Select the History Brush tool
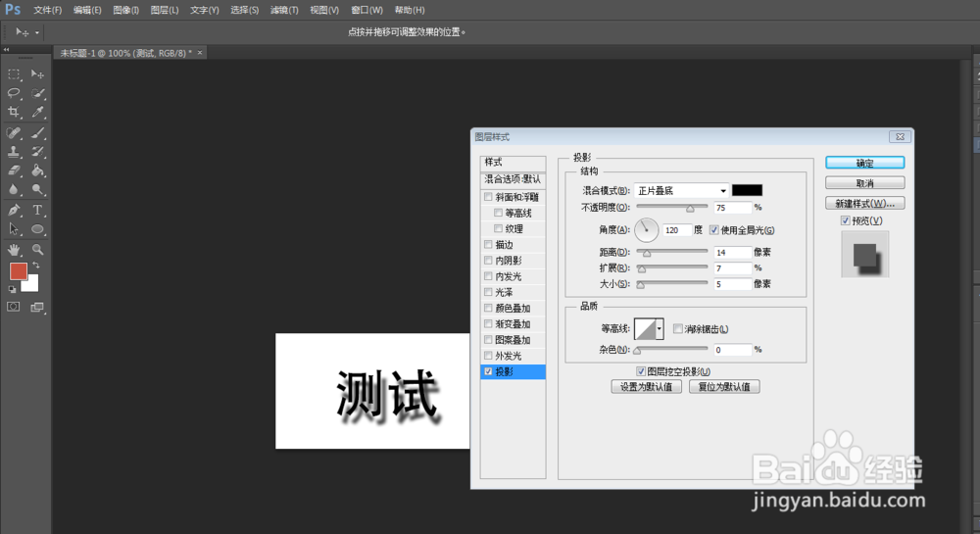The width and height of the screenshot is (980, 534). pos(37,152)
